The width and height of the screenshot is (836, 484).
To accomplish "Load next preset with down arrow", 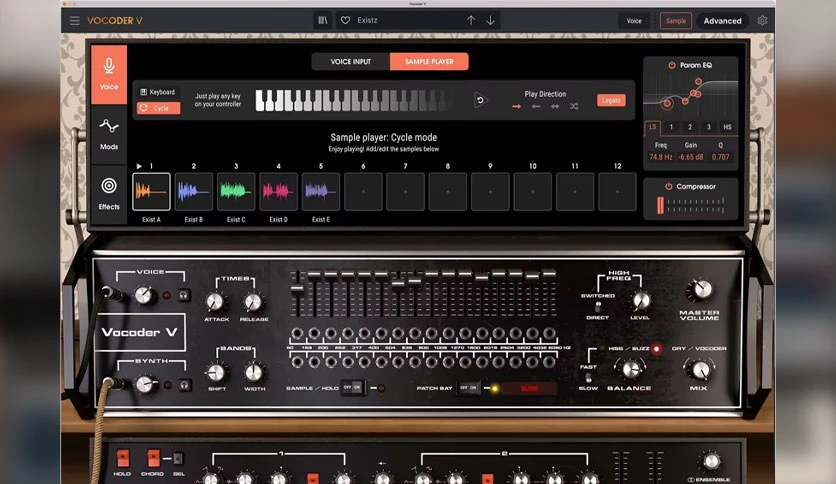I will click(x=490, y=20).
